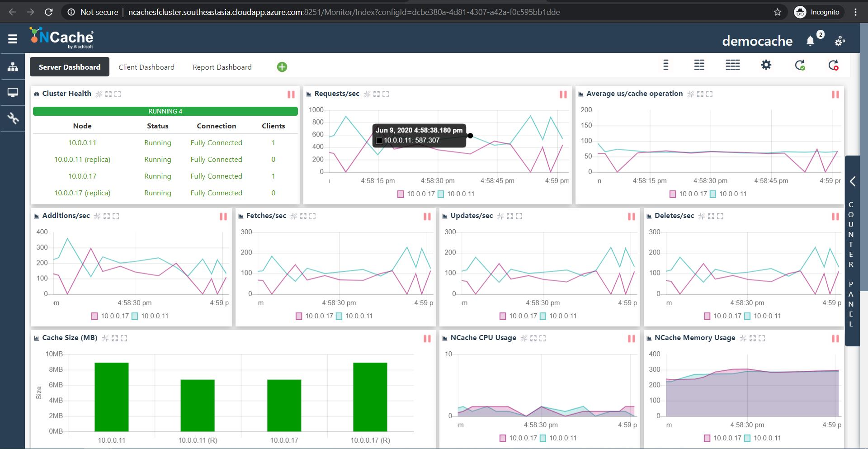Image resolution: width=868 pixels, height=449 pixels.
Task: Pause the Average us/cache operation chart
Action: [x=835, y=95]
